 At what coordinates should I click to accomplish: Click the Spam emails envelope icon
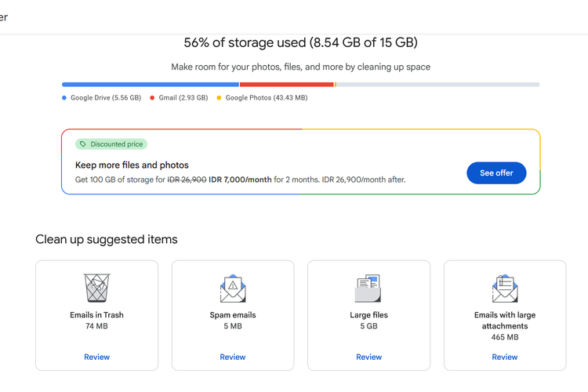[233, 289]
